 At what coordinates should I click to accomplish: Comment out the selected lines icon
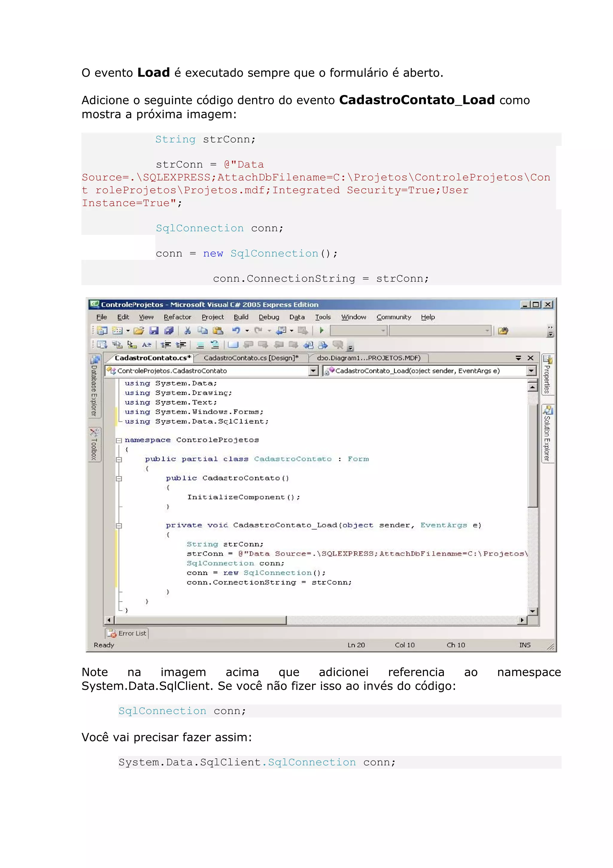pyautogui.click(x=200, y=345)
